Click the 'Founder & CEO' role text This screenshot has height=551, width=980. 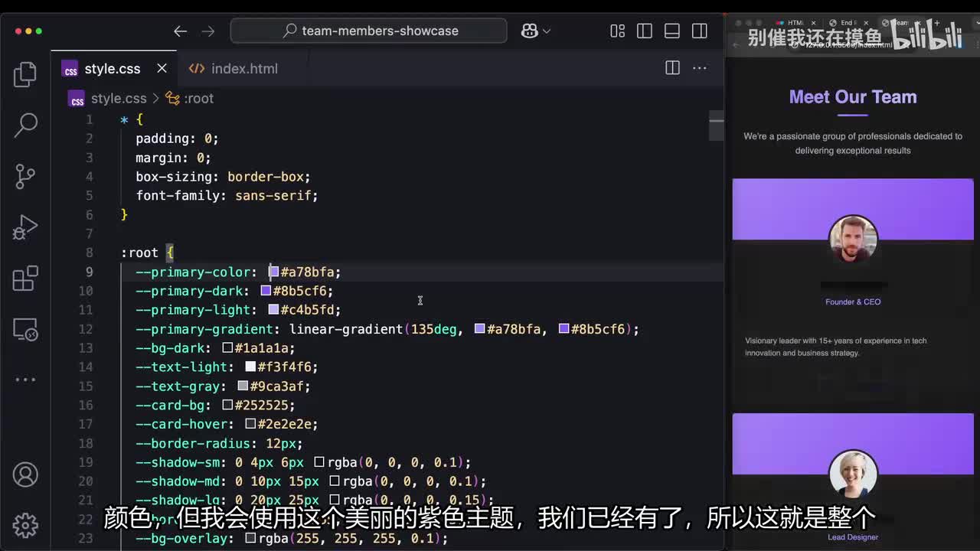pos(853,302)
